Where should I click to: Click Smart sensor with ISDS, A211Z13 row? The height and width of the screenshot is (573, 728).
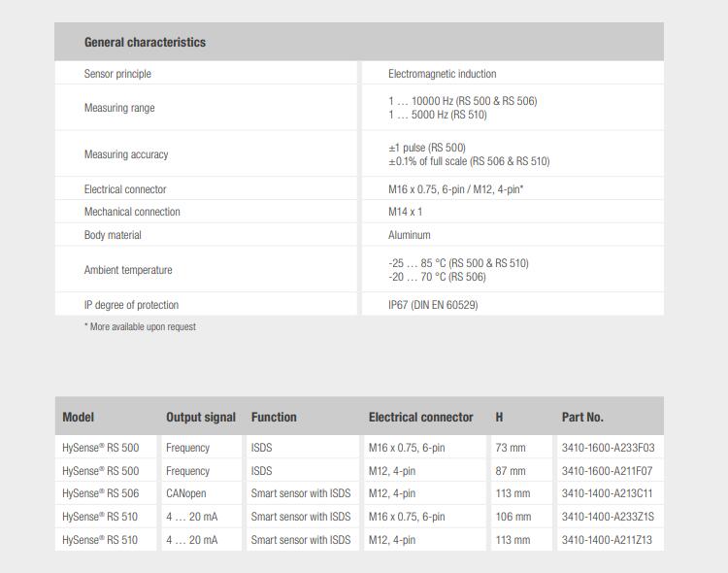pyautogui.click(x=301, y=540)
